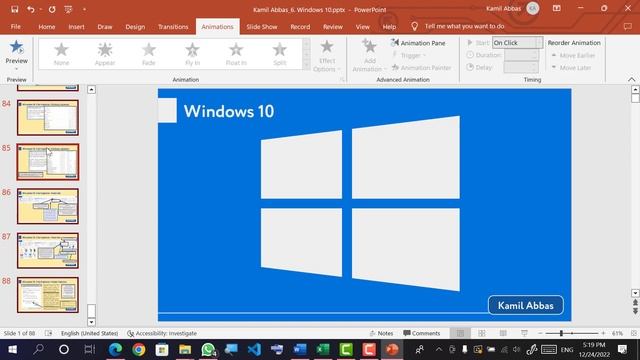Click the Delay field
The height and width of the screenshot is (360, 640).
click(x=522, y=67)
